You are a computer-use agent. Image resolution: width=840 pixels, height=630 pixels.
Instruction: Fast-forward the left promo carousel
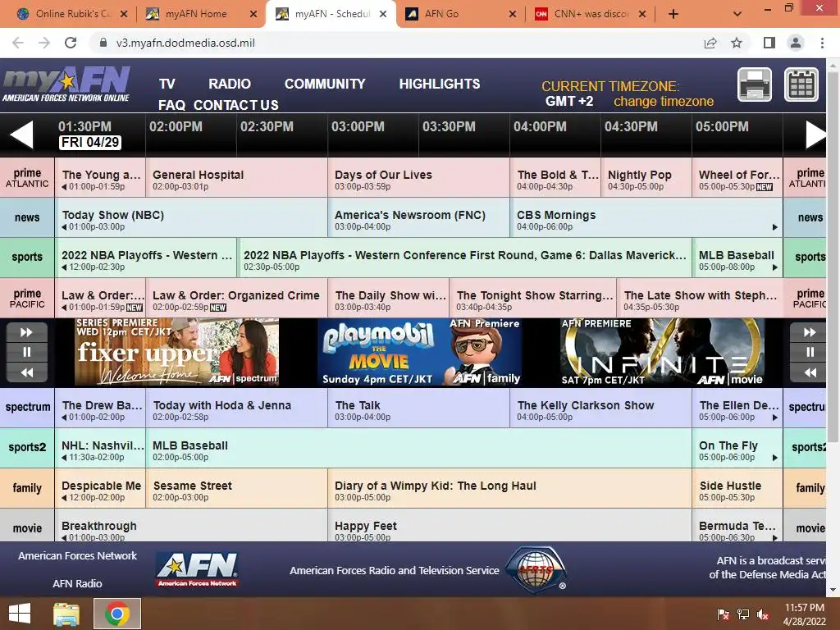tap(27, 332)
